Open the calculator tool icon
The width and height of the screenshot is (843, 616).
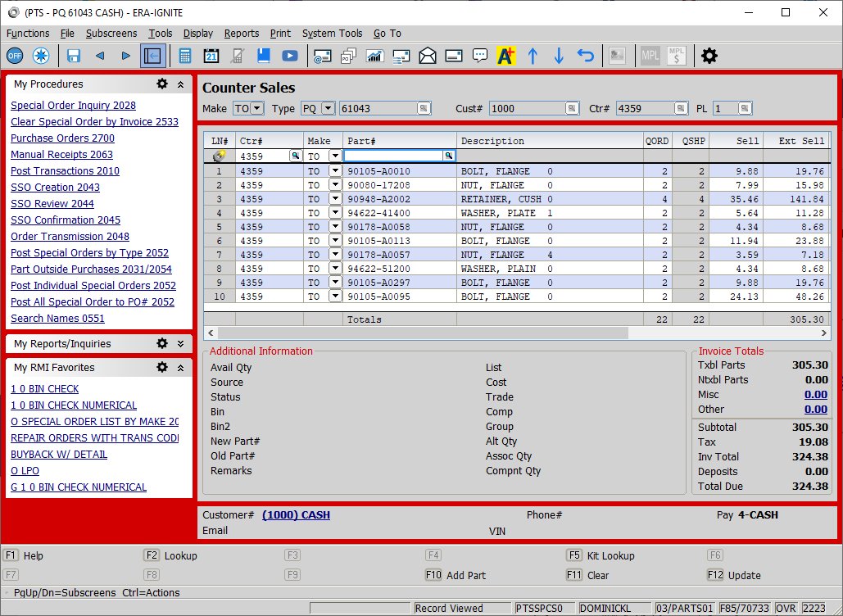[x=185, y=56]
